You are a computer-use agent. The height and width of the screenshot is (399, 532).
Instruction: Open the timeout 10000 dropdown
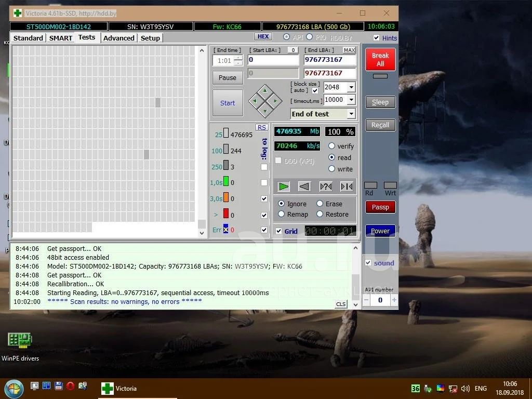pyautogui.click(x=351, y=100)
